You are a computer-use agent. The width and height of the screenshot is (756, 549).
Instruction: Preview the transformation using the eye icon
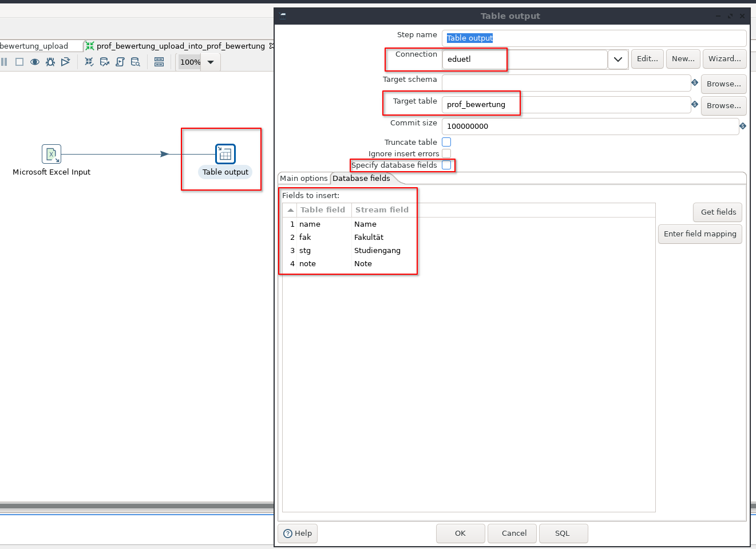[35, 62]
